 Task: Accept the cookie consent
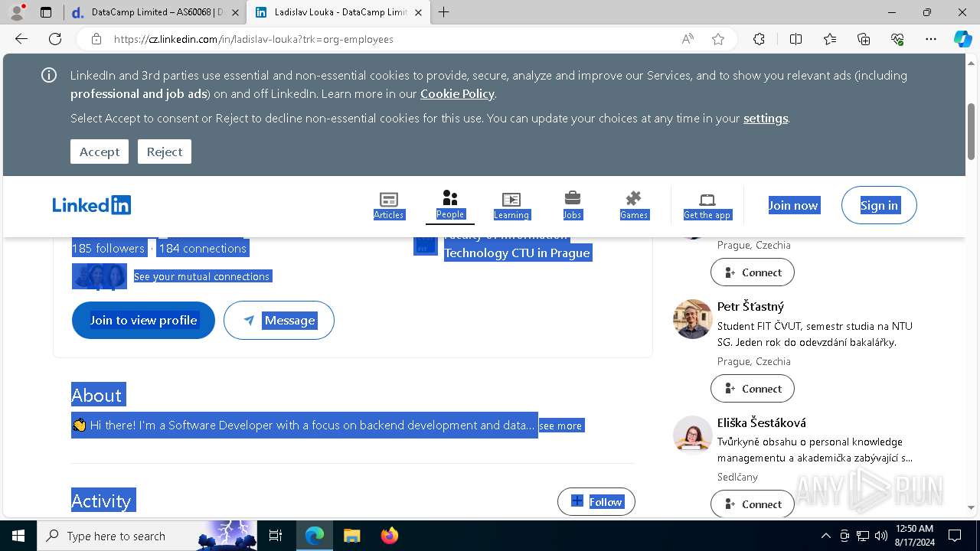(100, 152)
